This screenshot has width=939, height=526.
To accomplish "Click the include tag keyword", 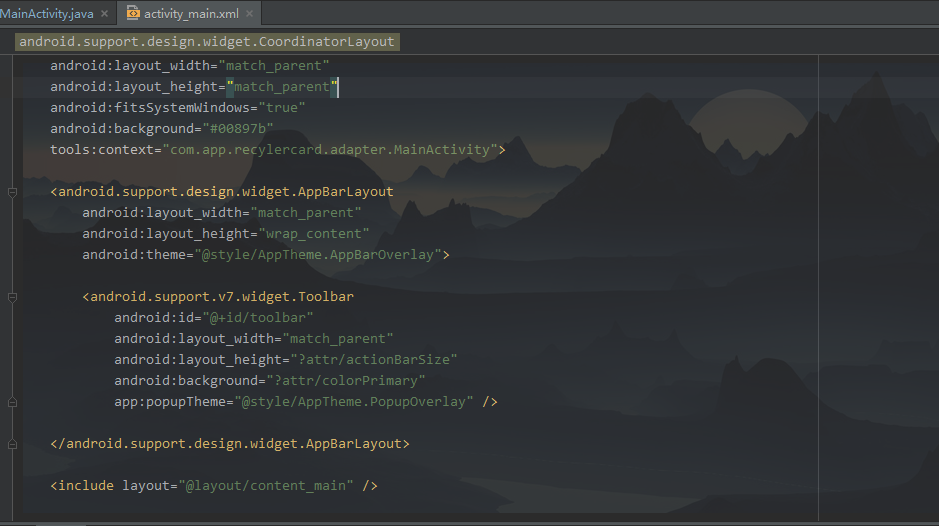I will point(86,486).
